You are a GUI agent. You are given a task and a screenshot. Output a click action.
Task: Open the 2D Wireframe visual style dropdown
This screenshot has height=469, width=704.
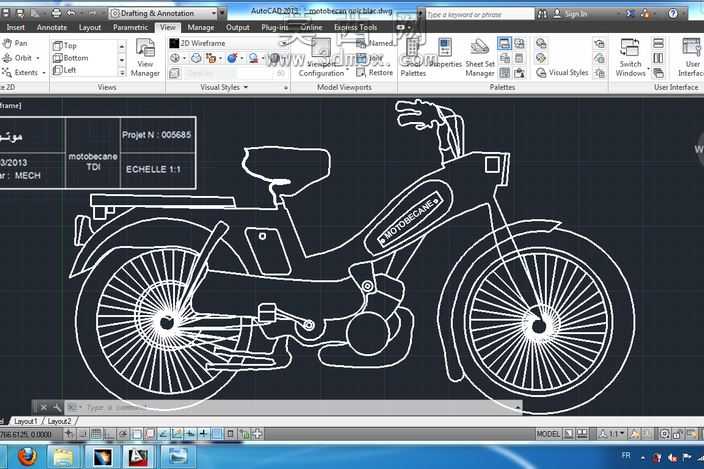tap(284, 43)
